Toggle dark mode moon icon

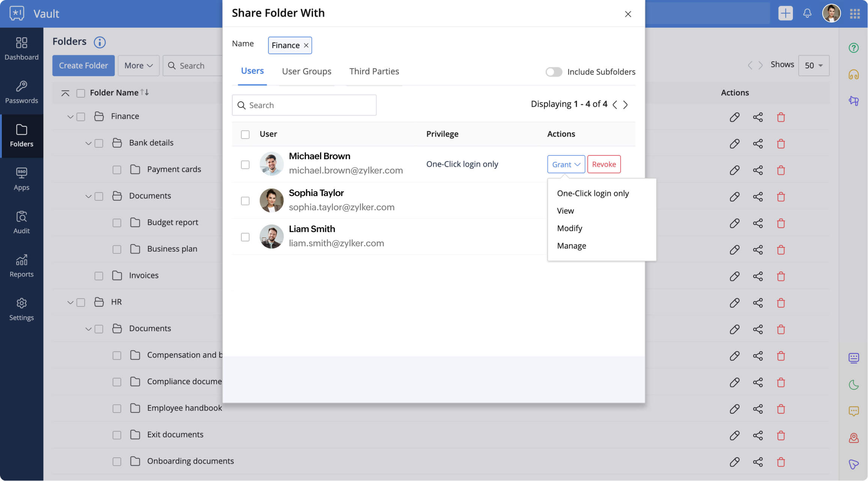[x=854, y=385]
